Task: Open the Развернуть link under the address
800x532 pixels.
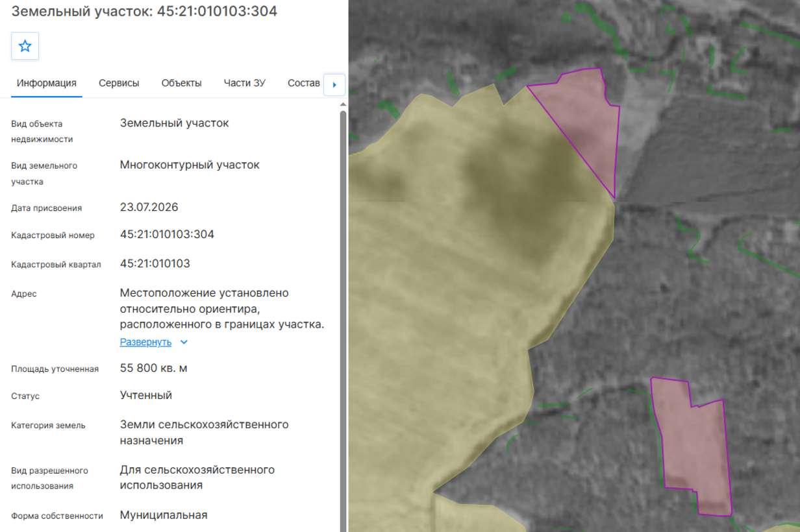Action: [x=145, y=342]
